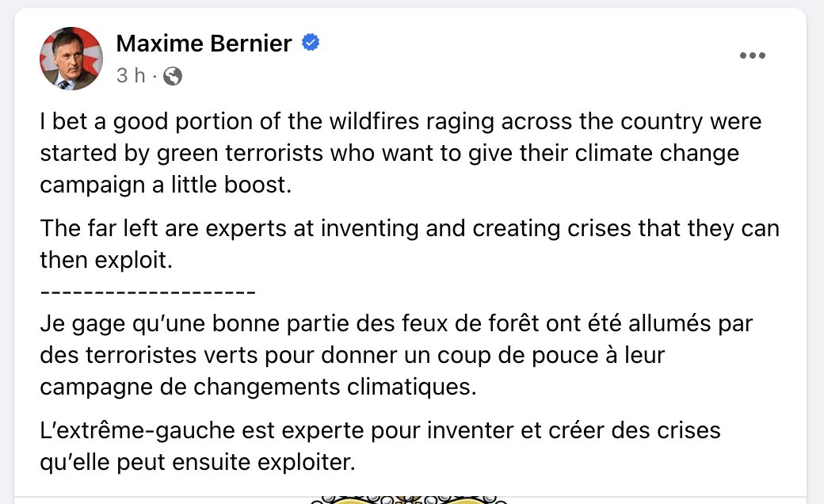Click the globe public audience icon
The width and height of the screenshot is (824, 504).
173,76
